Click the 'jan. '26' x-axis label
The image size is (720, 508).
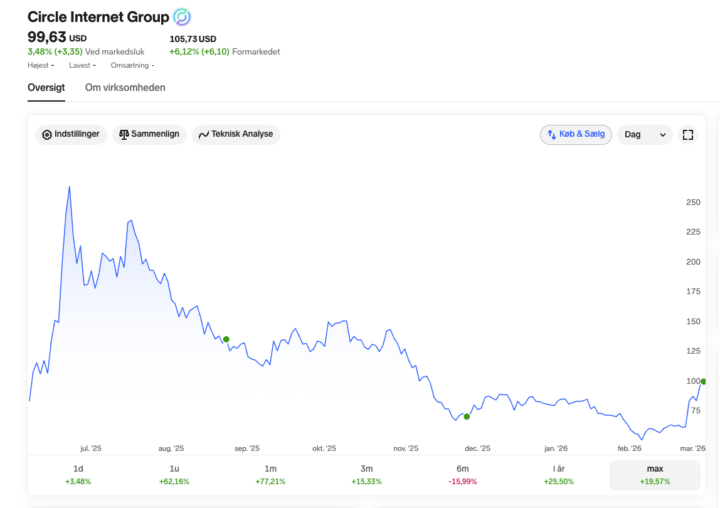[556, 448]
